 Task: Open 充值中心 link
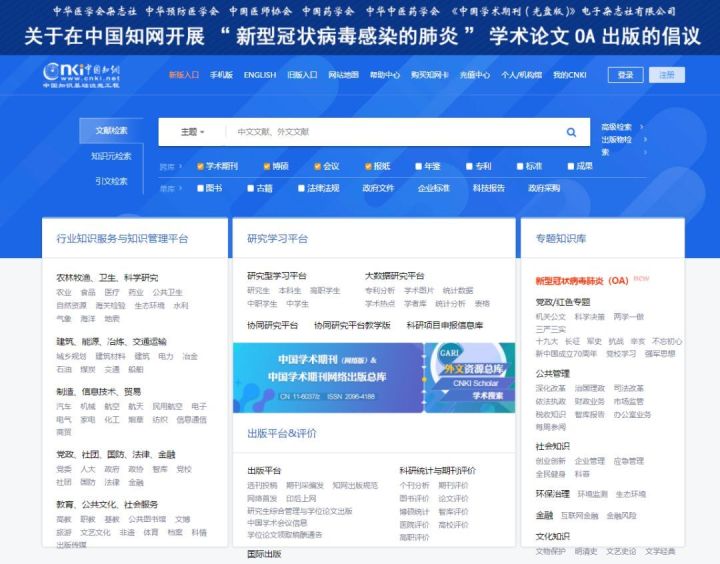click(x=475, y=75)
